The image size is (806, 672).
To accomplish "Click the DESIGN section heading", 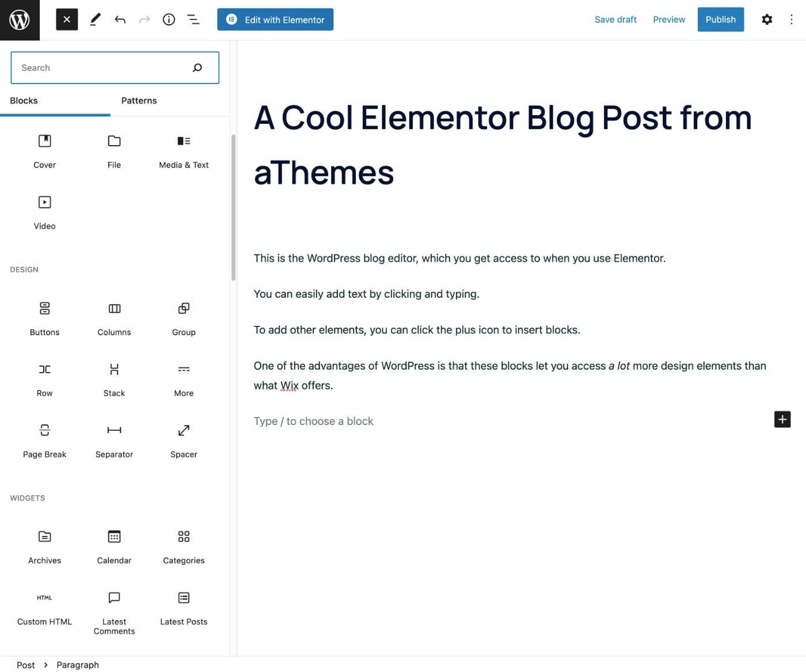I will click(24, 269).
